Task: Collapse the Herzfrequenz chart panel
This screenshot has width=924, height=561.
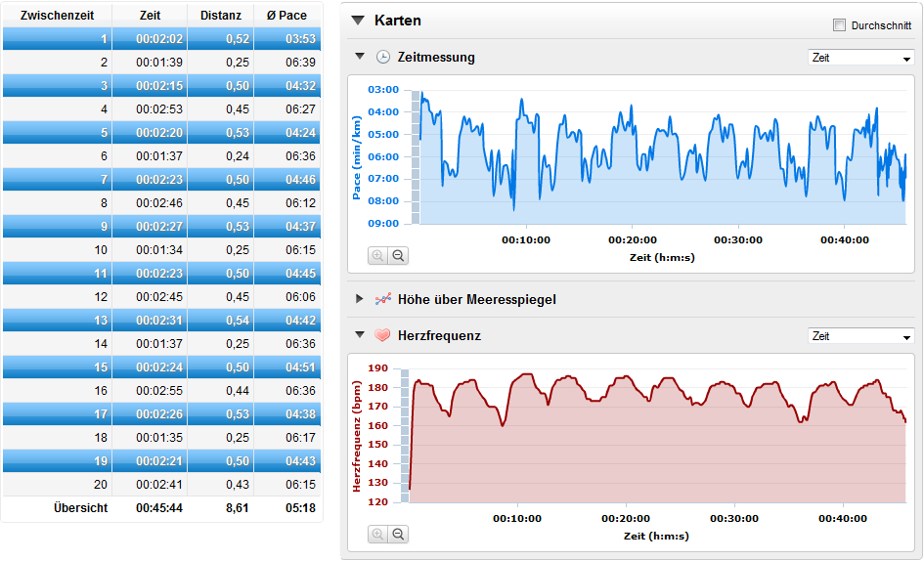Action: coord(360,335)
